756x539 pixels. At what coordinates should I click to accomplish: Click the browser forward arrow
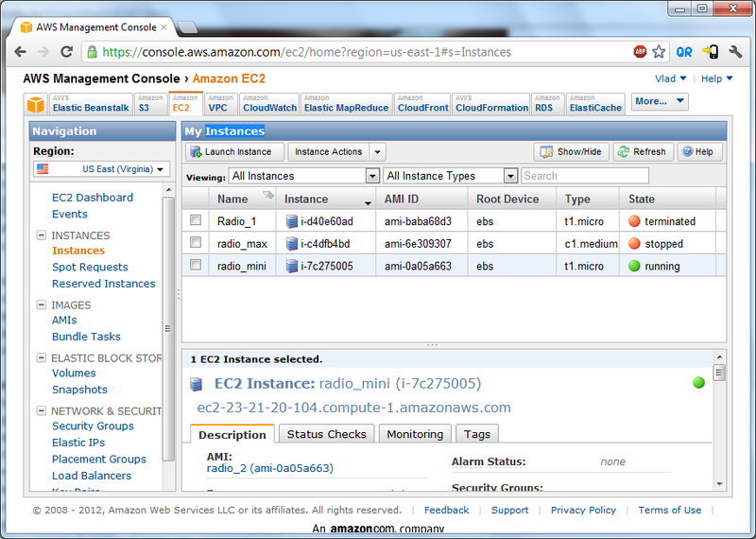(x=43, y=52)
